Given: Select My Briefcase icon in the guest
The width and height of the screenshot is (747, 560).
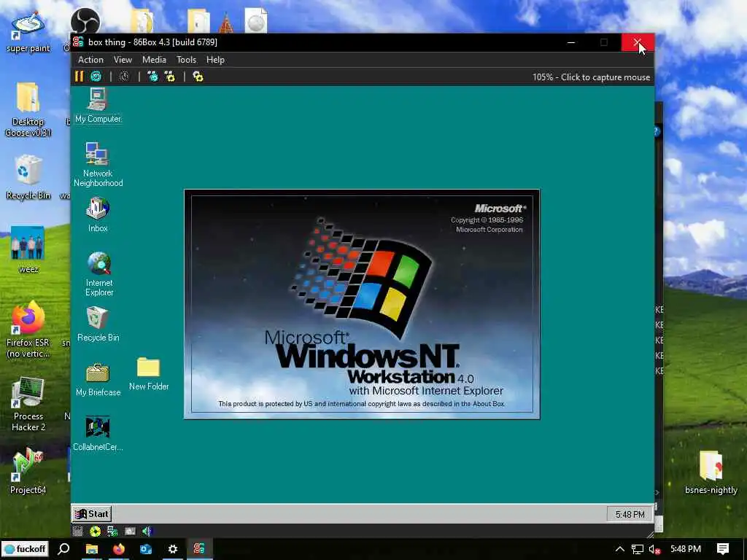Looking at the screenshot, I should click(98, 379).
